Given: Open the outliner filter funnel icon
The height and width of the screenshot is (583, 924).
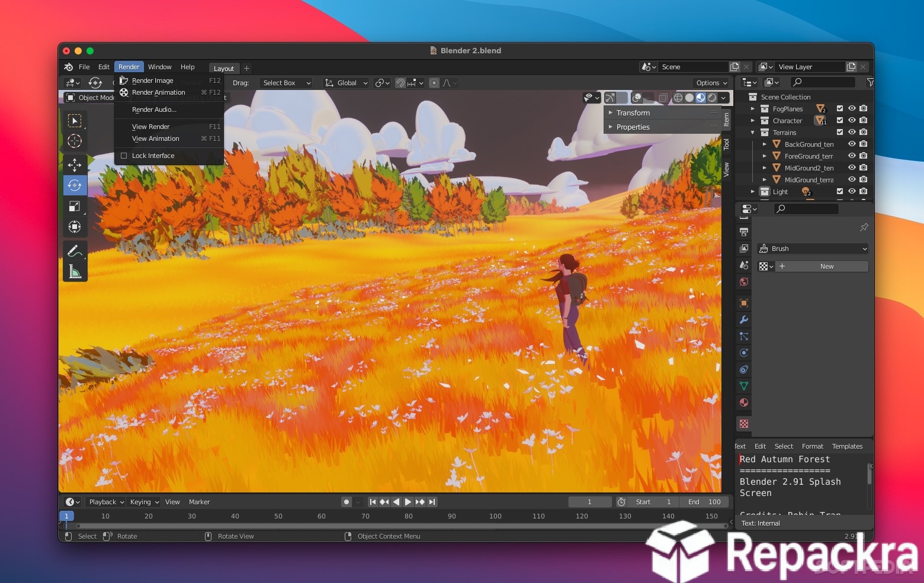Looking at the screenshot, I should tap(870, 82).
